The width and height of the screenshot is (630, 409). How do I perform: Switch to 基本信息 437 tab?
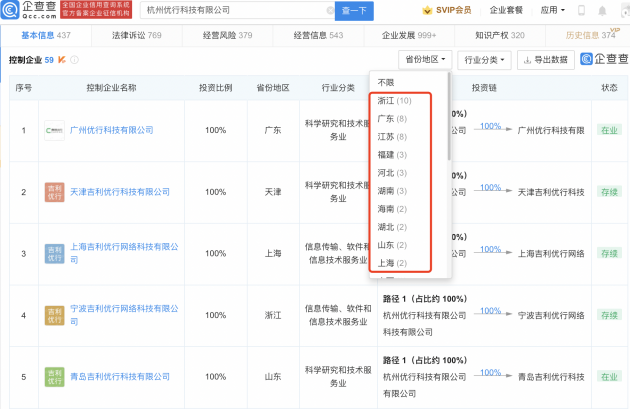coord(46,35)
